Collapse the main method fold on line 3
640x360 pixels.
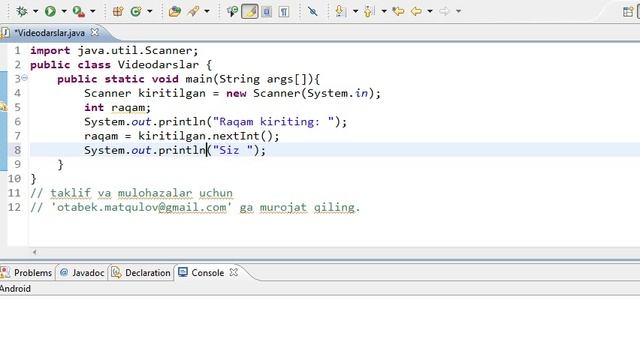(24, 78)
